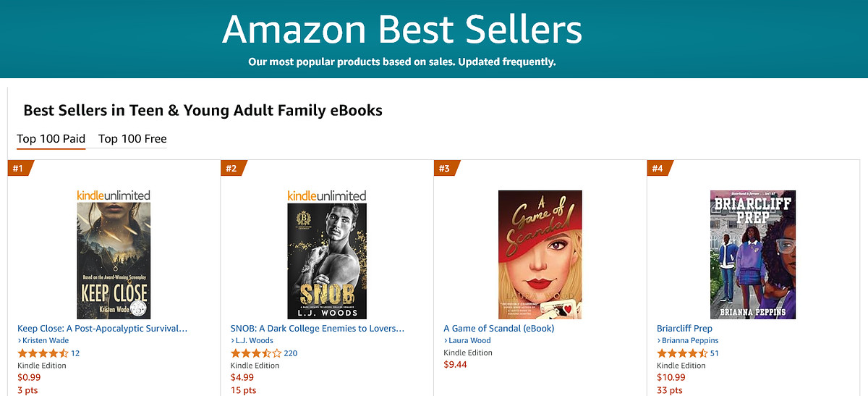Click the star rating for SNOB
The height and width of the screenshot is (396, 868).
click(x=256, y=353)
